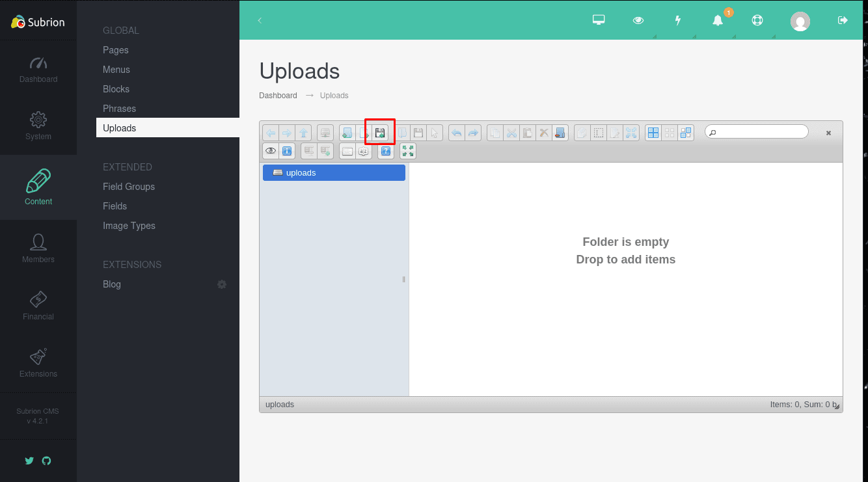Expand the lightning bolt quick-access menu
868x482 pixels.
[x=677, y=20]
